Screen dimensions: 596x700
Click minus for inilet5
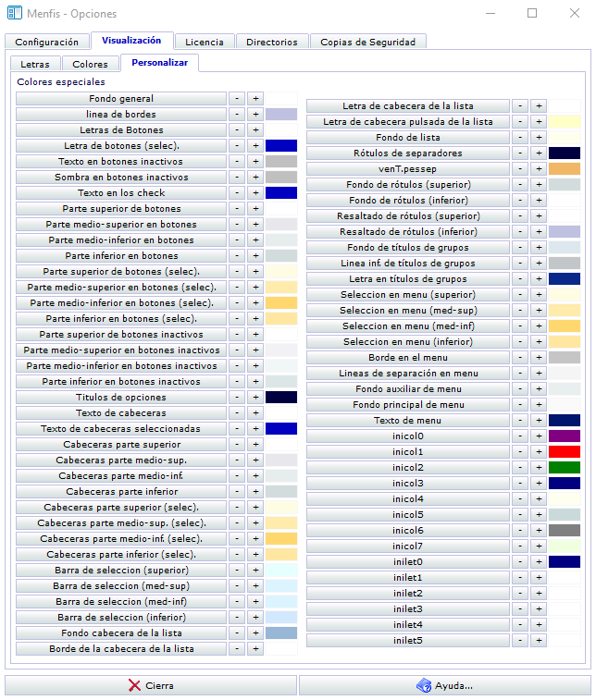(x=520, y=641)
